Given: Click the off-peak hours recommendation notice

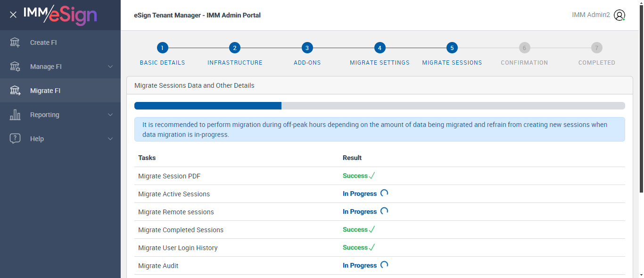Looking at the screenshot, I should (x=380, y=129).
